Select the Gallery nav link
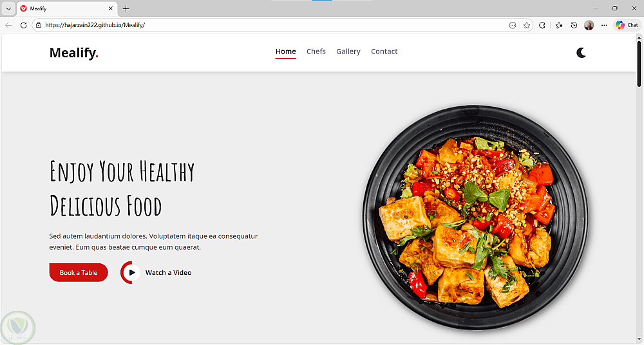Screen dimensions: 644x345 pyautogui.click(x=348, y=51)
